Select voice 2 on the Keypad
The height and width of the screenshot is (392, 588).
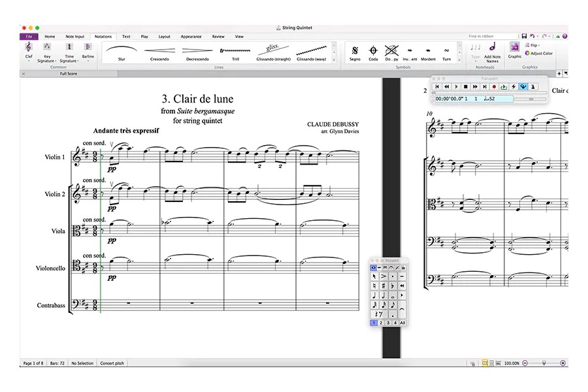[381, 323]
